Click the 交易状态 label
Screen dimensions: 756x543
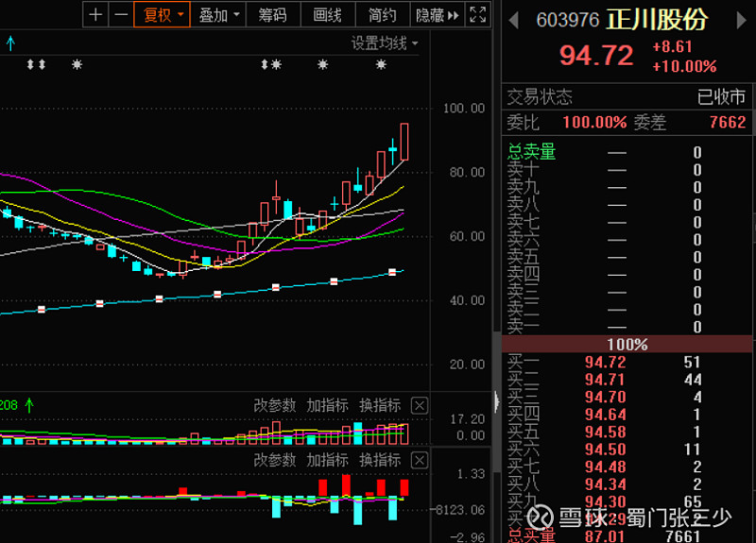coord(540,97)
